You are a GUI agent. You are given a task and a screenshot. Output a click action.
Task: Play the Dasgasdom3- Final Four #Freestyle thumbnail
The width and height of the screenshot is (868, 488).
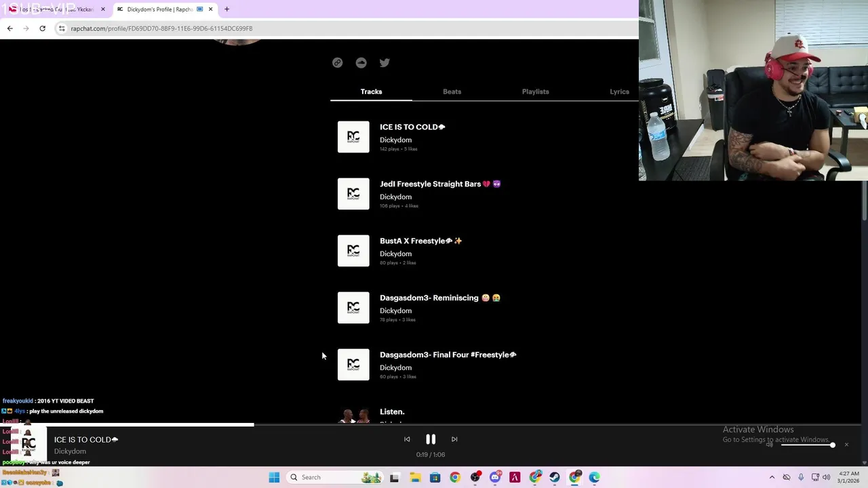coord(353,365)
